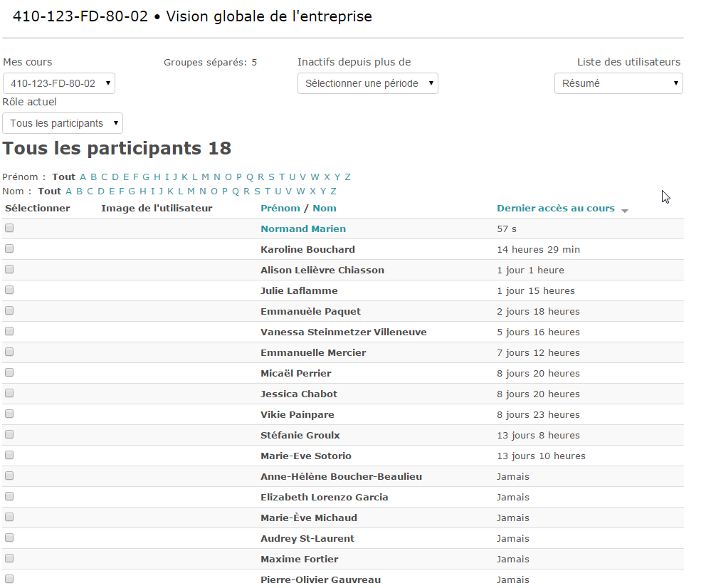
Task: Click the sort arrow beside Dernier accès au cours
Action: (624, 211)
